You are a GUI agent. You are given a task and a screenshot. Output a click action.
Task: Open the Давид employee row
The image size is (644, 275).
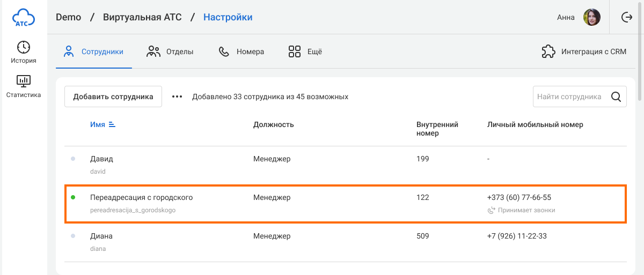pyautogui.click(x=101, y=159)
